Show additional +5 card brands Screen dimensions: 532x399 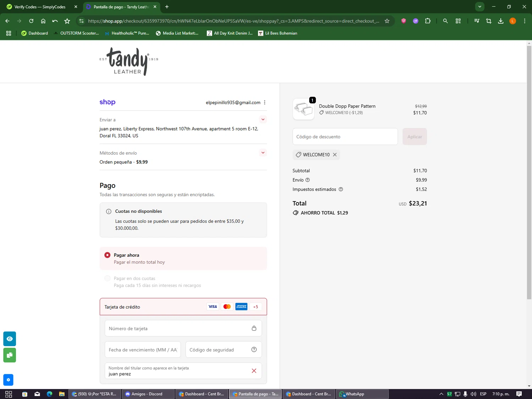255,307
